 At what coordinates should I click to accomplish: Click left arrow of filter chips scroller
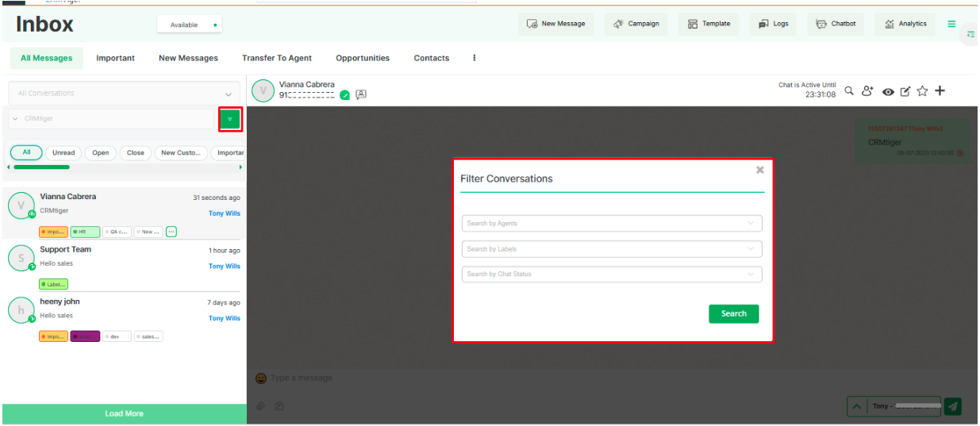(x=9, y=167)
